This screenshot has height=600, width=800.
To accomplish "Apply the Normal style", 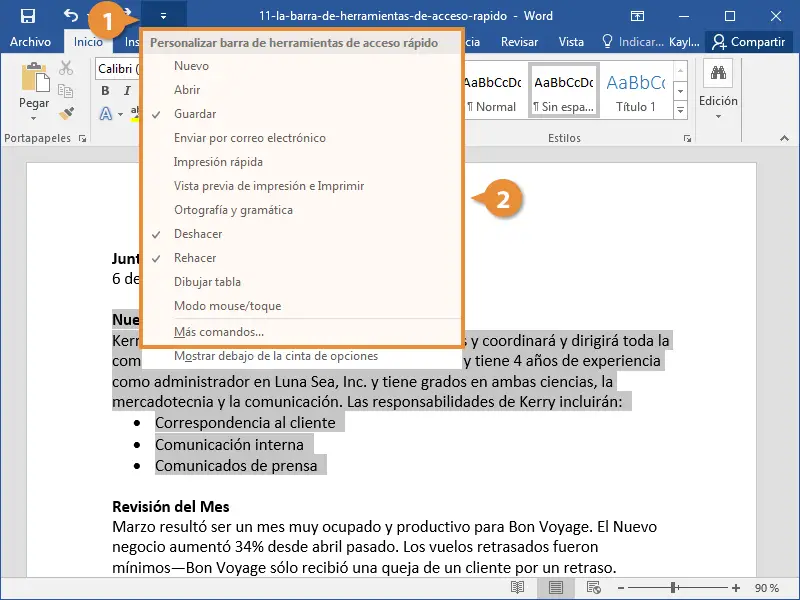I will (x=492, y=91).
